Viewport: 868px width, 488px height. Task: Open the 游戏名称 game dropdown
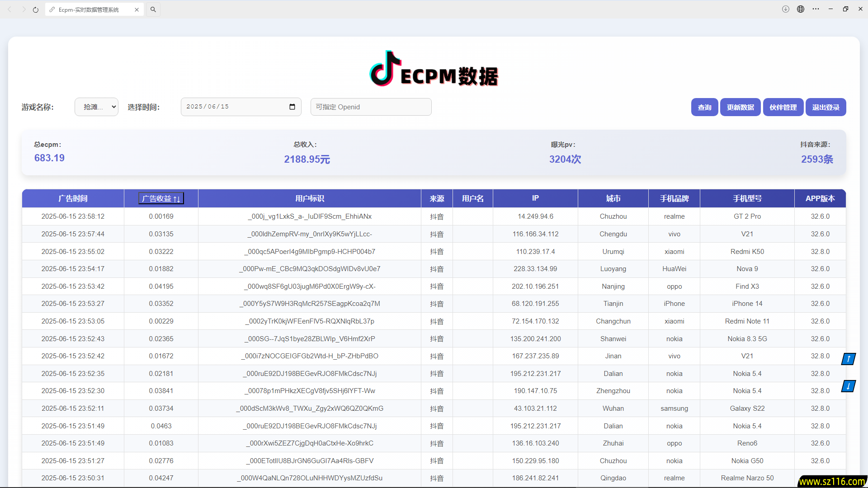[96, 107]
